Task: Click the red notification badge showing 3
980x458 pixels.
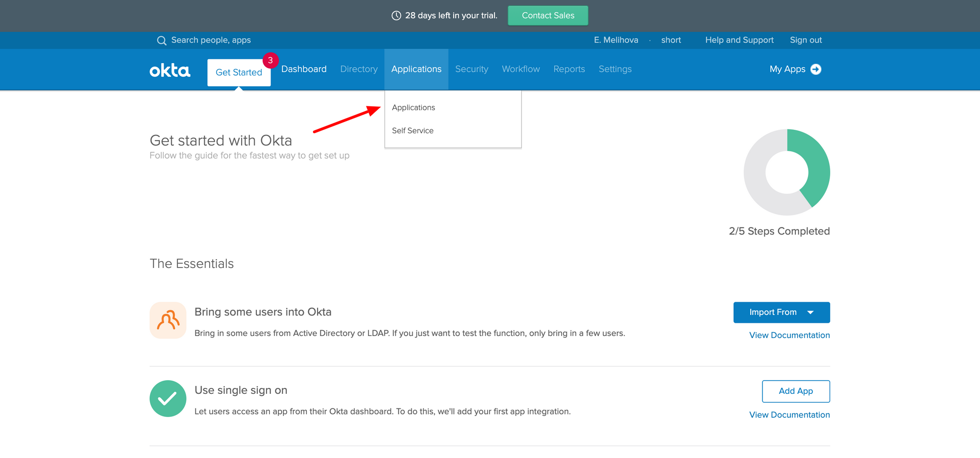Action: [270, 60]
